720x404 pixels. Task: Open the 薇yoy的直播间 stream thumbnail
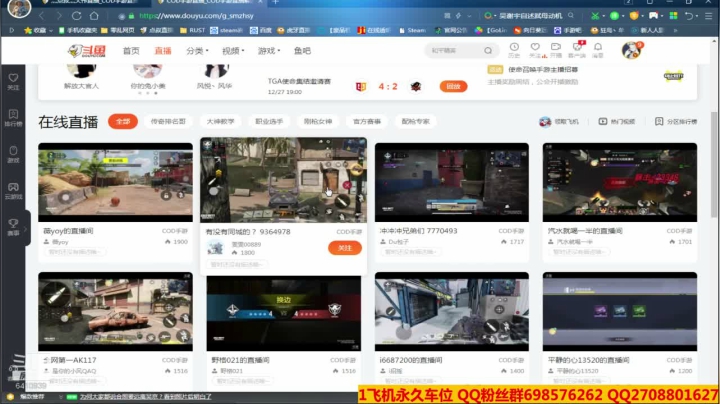115,182
